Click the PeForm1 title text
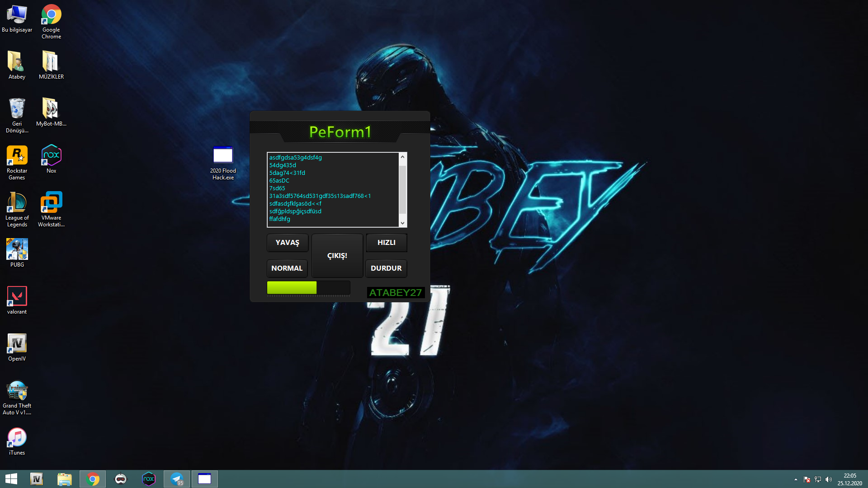Screen dimensions: 868x488 tap(340, 132)
